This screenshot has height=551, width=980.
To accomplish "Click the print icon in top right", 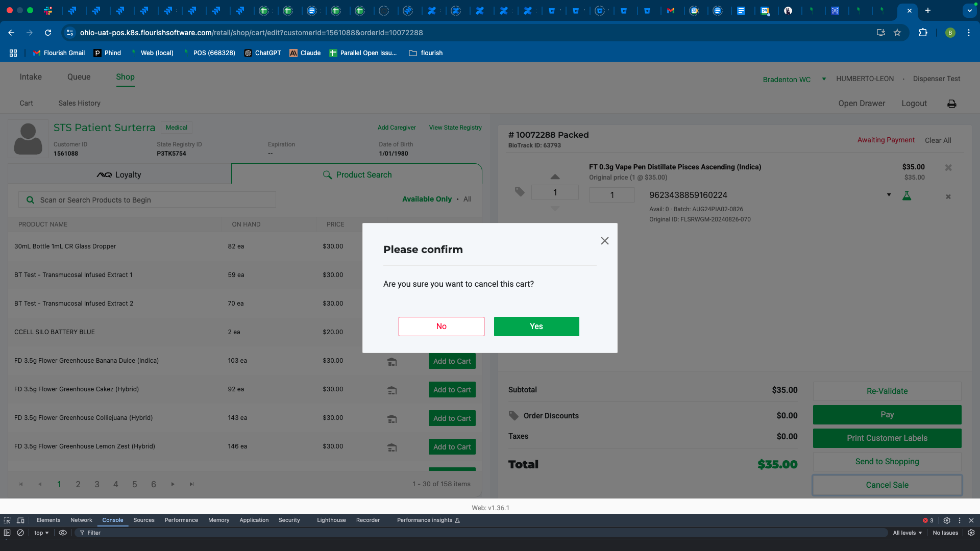I will click(x=952, y=104).
